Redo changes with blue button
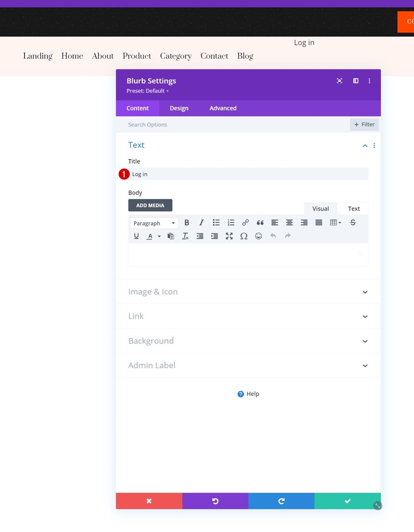 281,501
